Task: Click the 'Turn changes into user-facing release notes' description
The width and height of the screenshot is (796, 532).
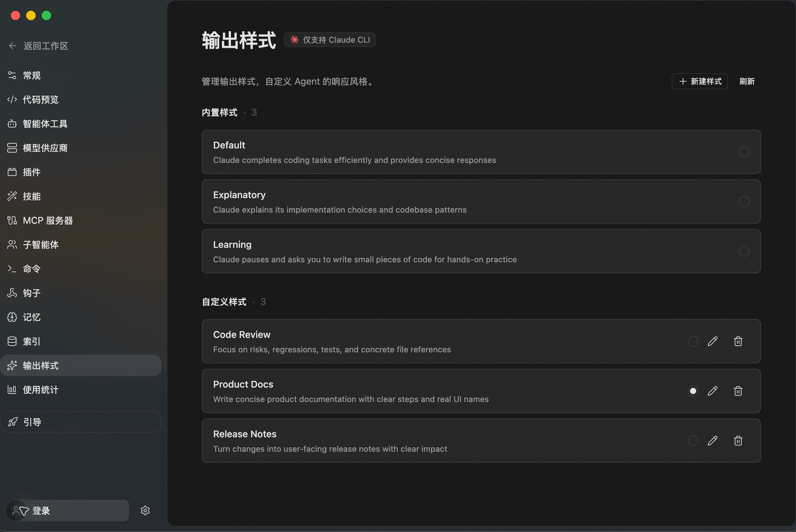Action: (x=330, y=449)
